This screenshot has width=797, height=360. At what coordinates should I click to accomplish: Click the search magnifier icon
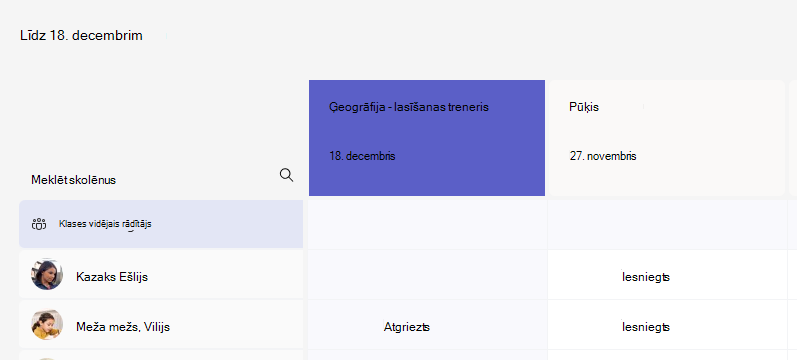[x=286, y=175]
